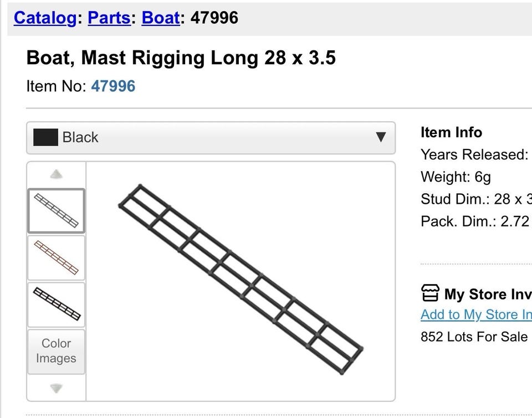The width and height of the screenshot is (532, 418).
Task: Click the My Store storefront icon
Action: (x=430, y=293)
